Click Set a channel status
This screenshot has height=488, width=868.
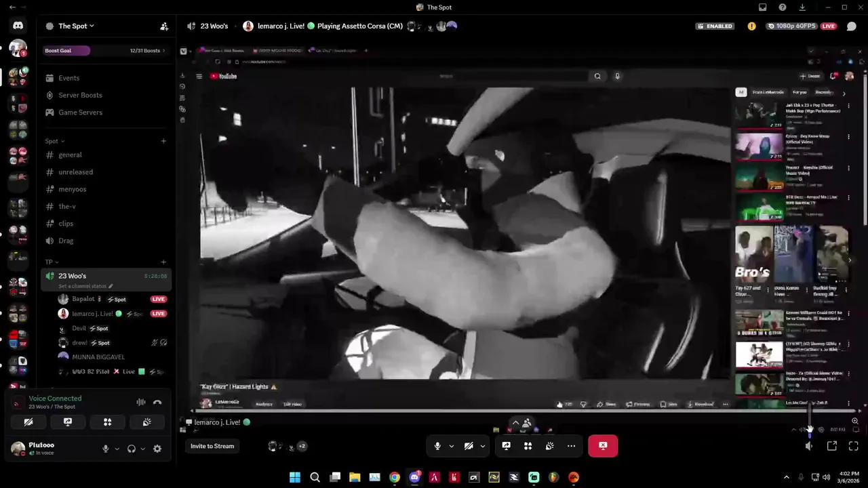pos(85,286)
